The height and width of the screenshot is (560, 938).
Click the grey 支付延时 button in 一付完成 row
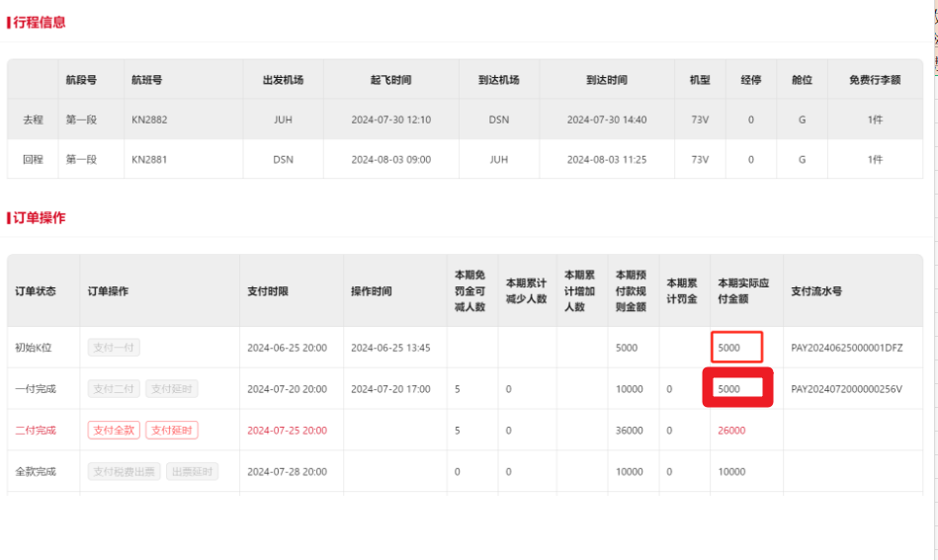pos(172,389)
